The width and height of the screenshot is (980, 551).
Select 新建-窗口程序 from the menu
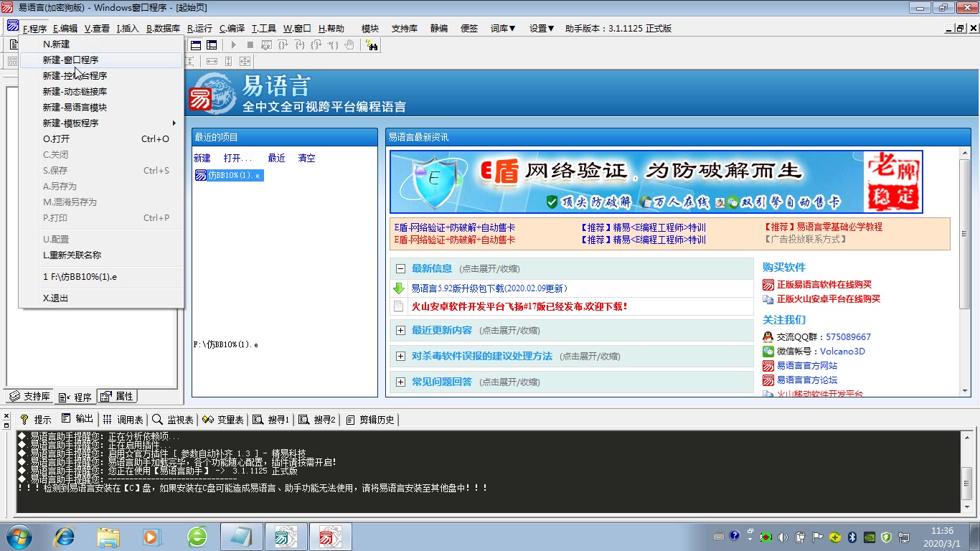pos(101,60)
